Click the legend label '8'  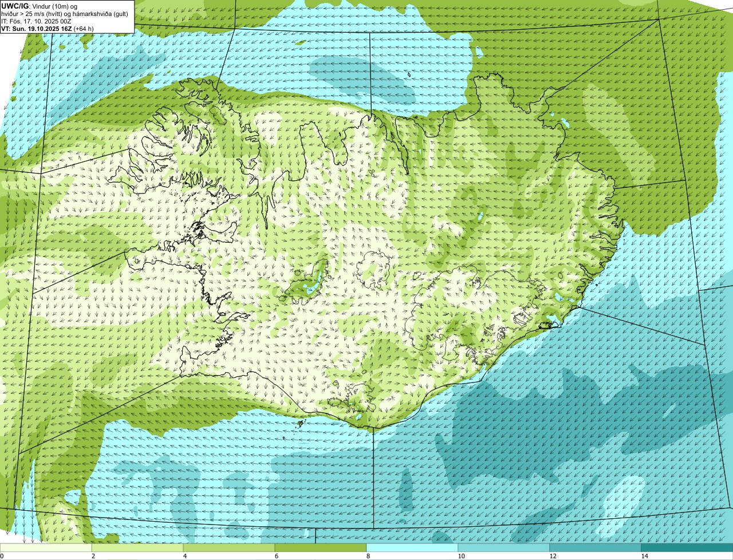pos(368,556)
